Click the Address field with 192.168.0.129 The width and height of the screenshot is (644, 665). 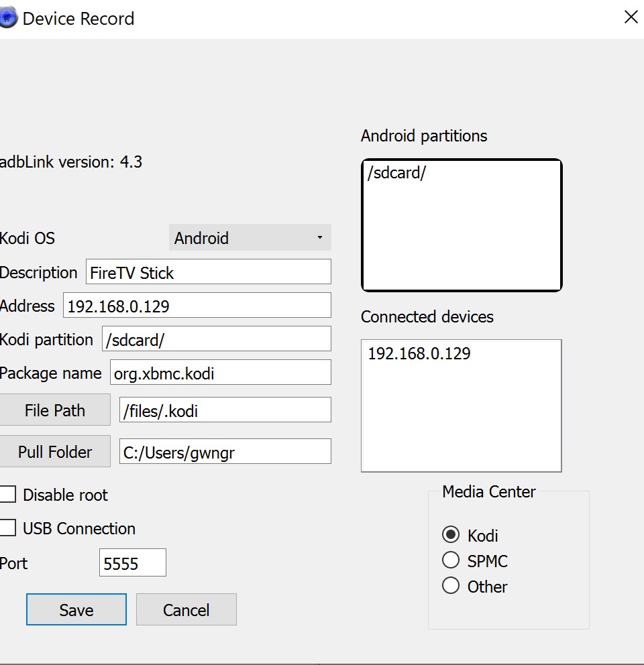pyautogui.click(x=197, y=306)
